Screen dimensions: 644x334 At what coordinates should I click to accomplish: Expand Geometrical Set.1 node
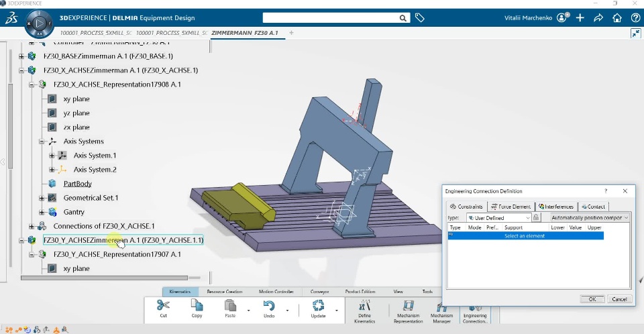click(42, 198)
